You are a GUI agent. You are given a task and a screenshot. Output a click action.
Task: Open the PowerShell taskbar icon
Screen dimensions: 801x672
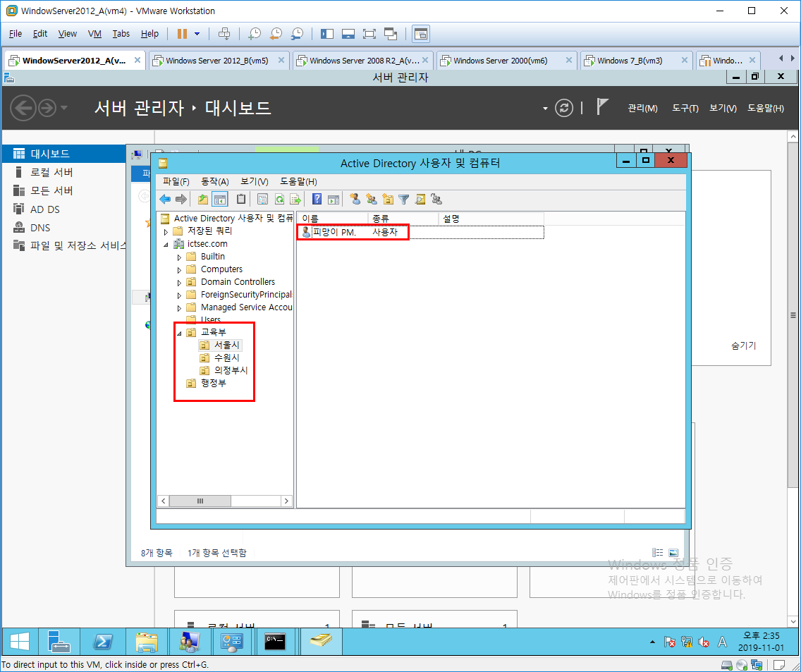[x=103, y=641]
